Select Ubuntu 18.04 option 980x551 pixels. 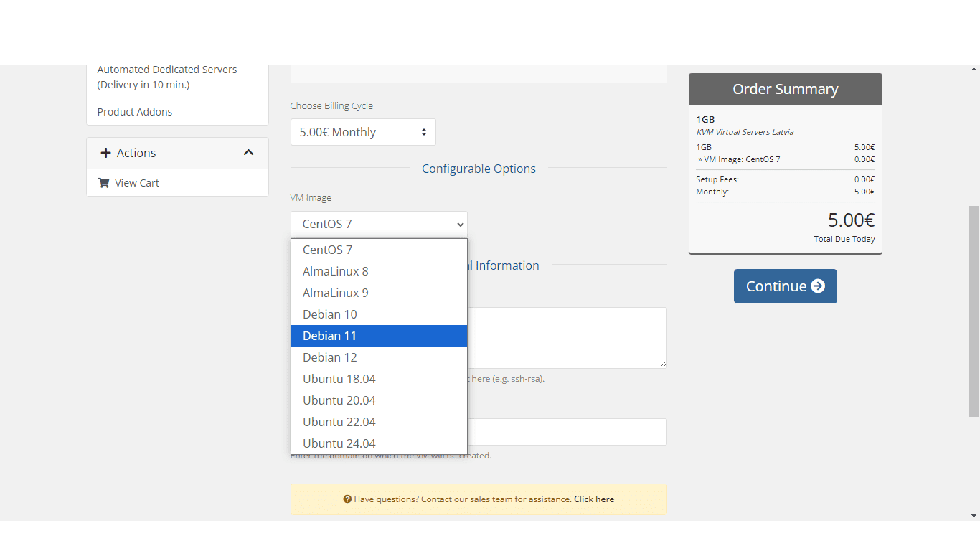(x=379, y=379)
